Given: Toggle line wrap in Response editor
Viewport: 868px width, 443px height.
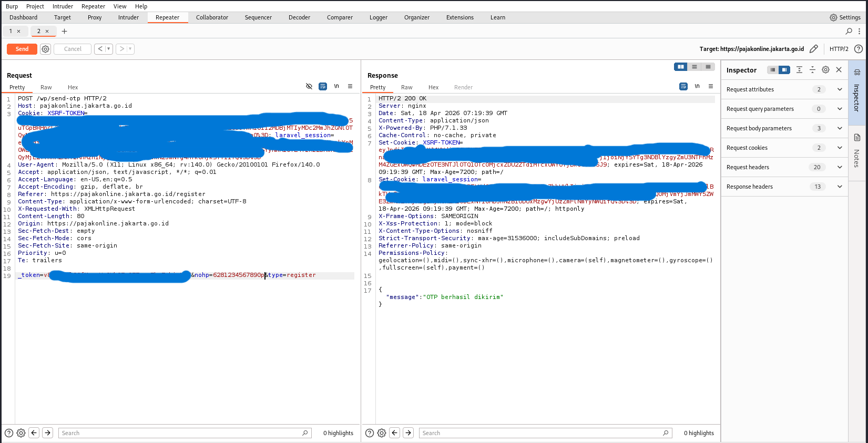Looking at the screenshot, I should [683, 86].
